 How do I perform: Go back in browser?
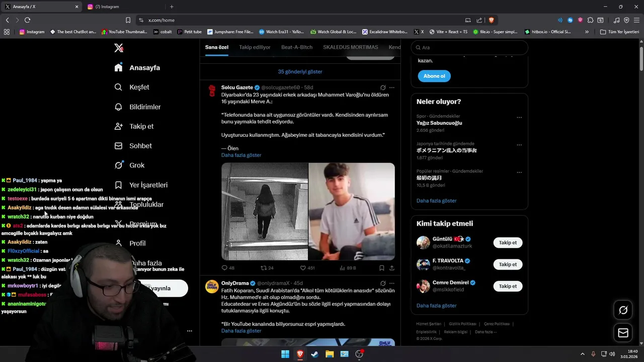pyautogui.click(x=7, y=20)
